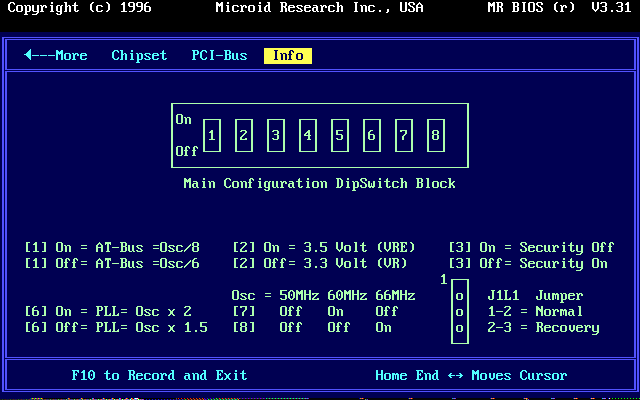Image resolution: width=640 pixels, height=400 pixels.
Task: Select middle pin of J1L1 jumper
Action: pos(459,312)
